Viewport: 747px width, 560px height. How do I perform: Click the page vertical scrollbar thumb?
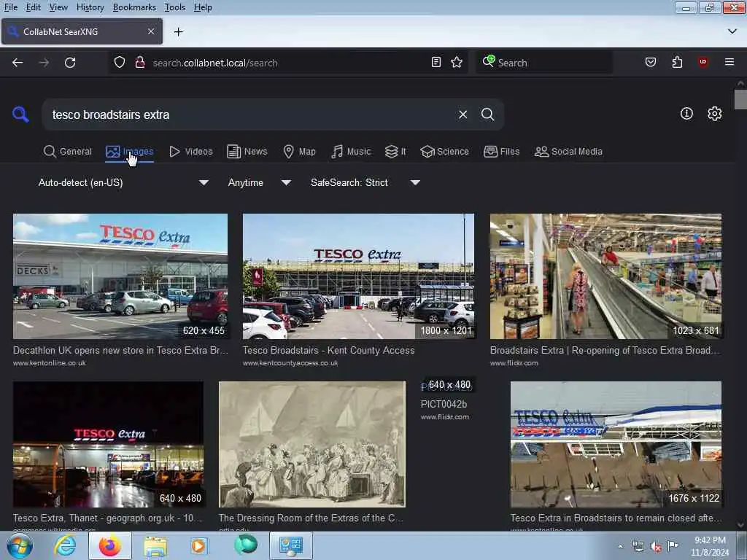coord(740,99)
